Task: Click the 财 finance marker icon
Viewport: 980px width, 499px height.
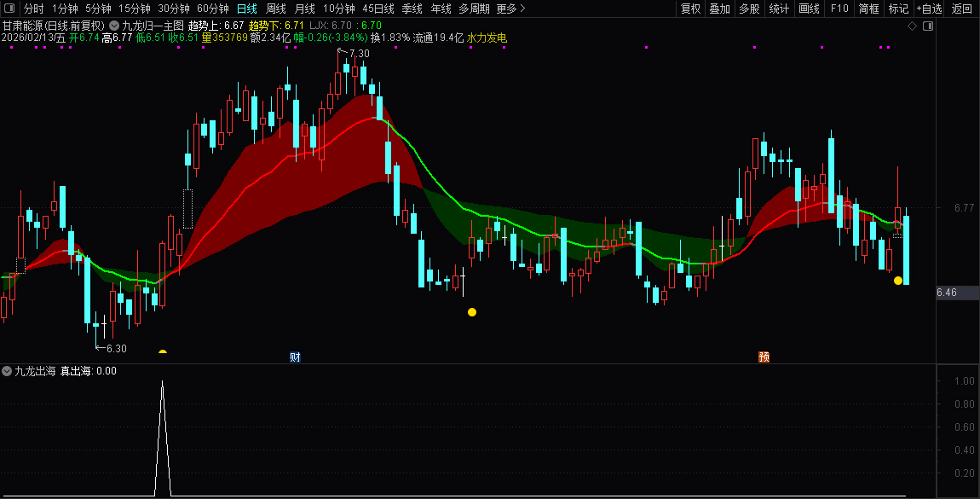Action: click(x=295, y=357)
